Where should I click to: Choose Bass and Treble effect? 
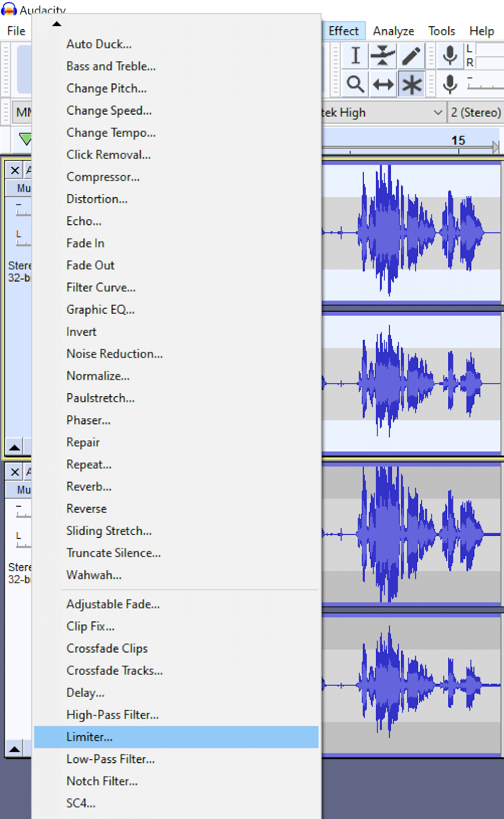pyautogui.click(x=177, y=67)
